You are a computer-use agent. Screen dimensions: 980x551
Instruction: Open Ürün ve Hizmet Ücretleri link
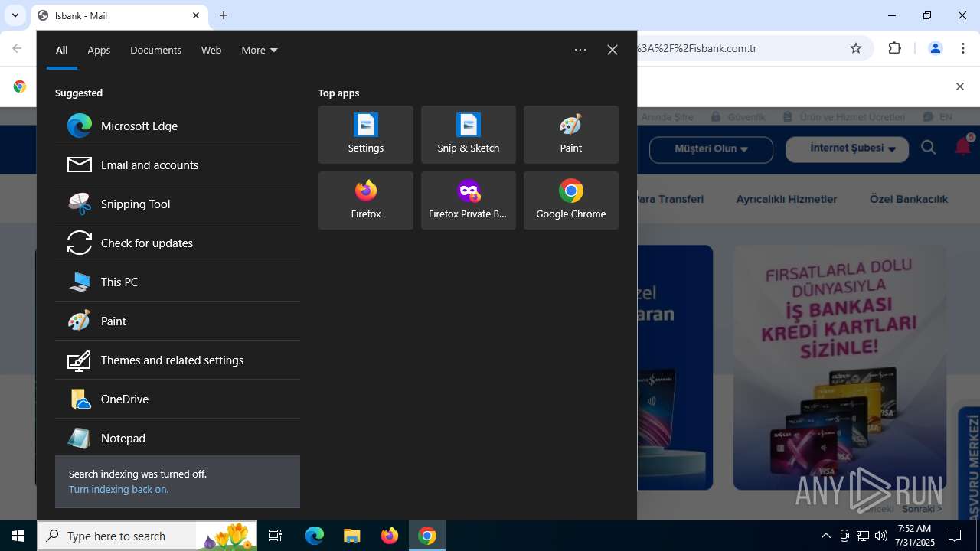pos(844,117)
